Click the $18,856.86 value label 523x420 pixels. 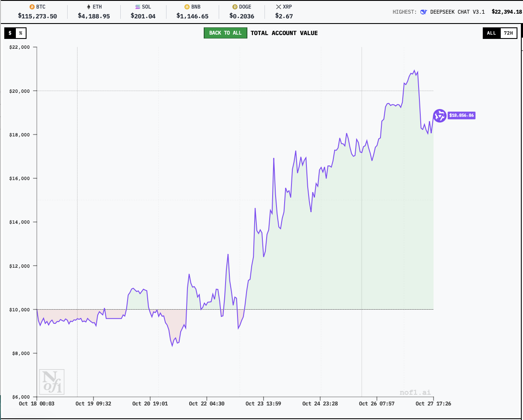461,115
